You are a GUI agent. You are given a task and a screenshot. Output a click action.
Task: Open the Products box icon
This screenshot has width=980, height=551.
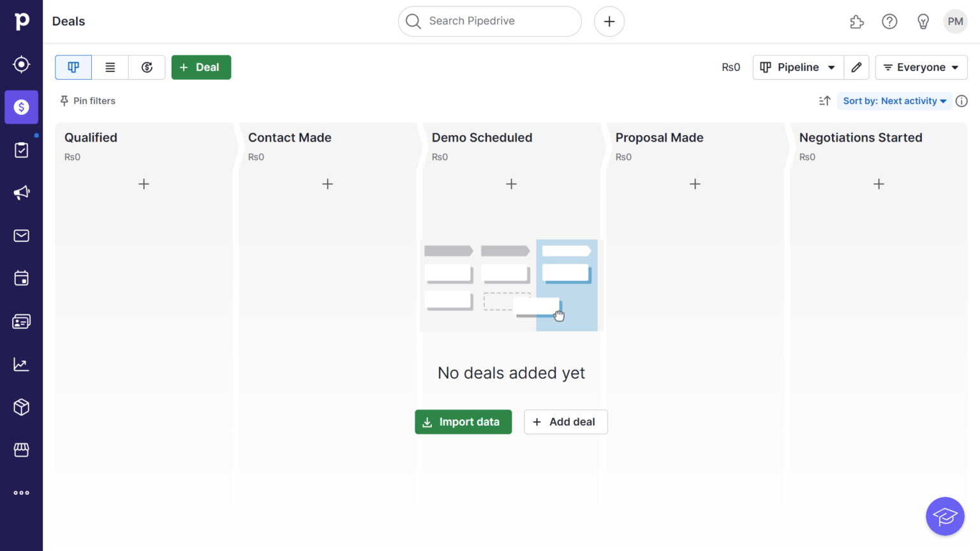click(21, 407)
